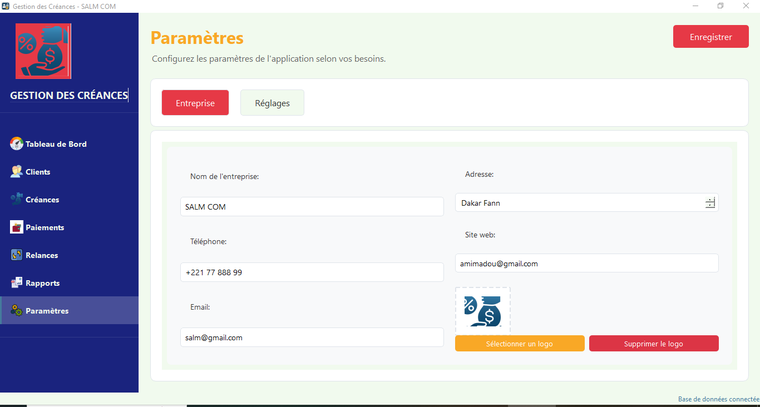760x407 pixels.
Task: Minimize the application window
Action: coord(695,6)
